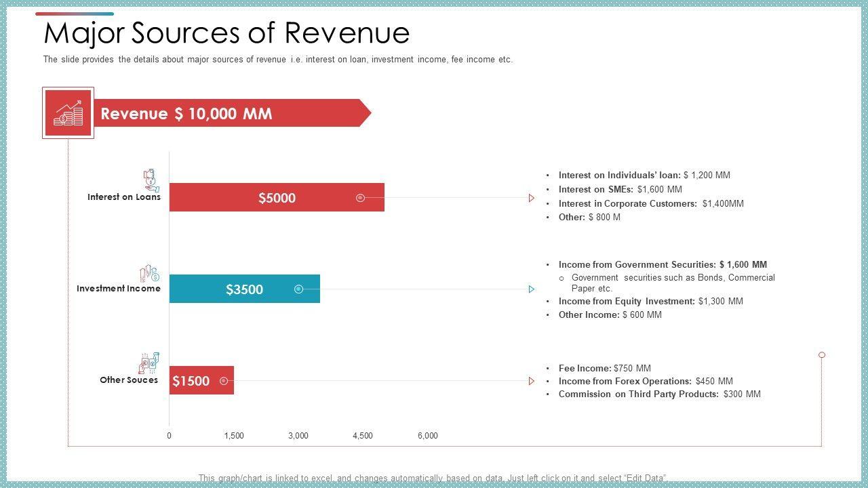Click the red arrow marker after $5000 bar
Screen dimensions: 868x488
(532, 198)
